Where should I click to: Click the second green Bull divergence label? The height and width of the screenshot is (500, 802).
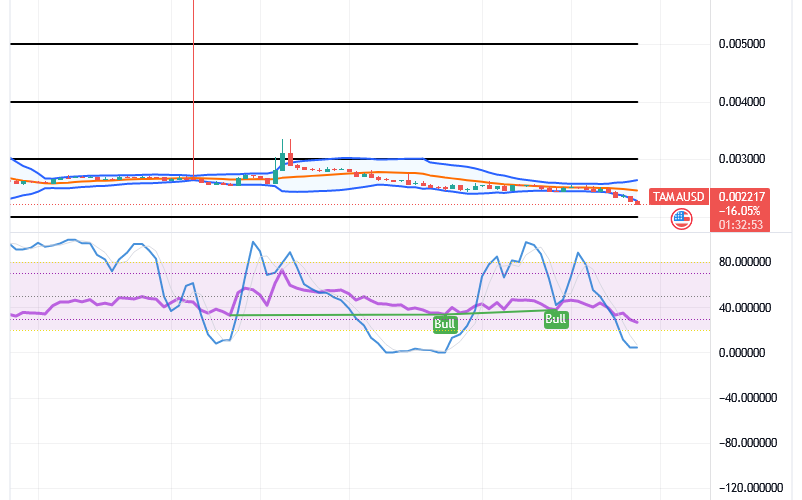coord(556,320)
